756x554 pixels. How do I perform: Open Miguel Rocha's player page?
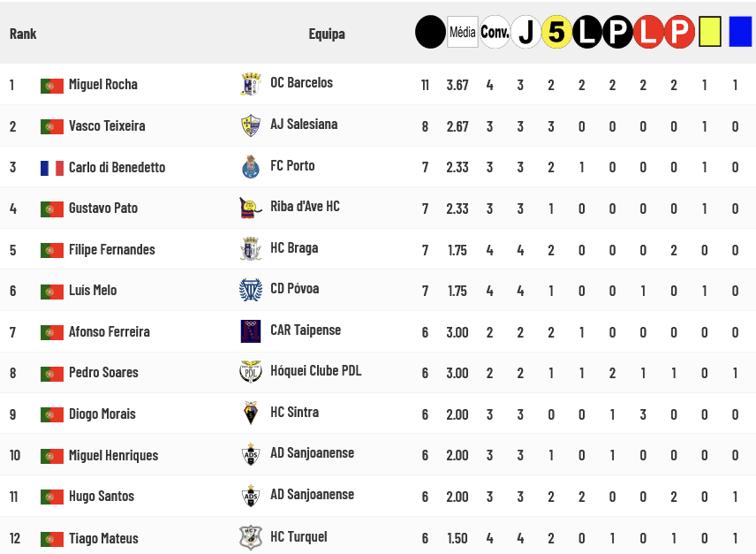(103, 85)
